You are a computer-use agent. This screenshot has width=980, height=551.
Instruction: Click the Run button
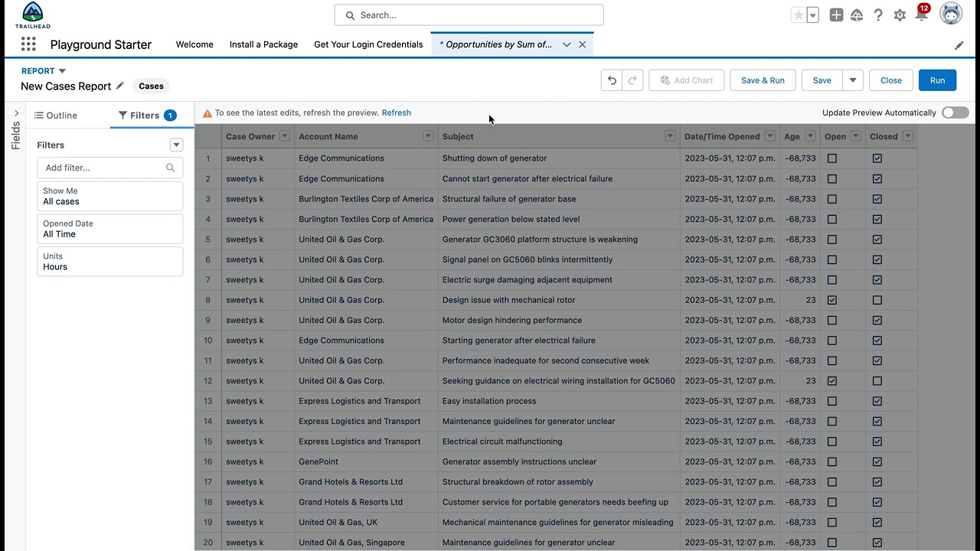[x=937, y=80]
